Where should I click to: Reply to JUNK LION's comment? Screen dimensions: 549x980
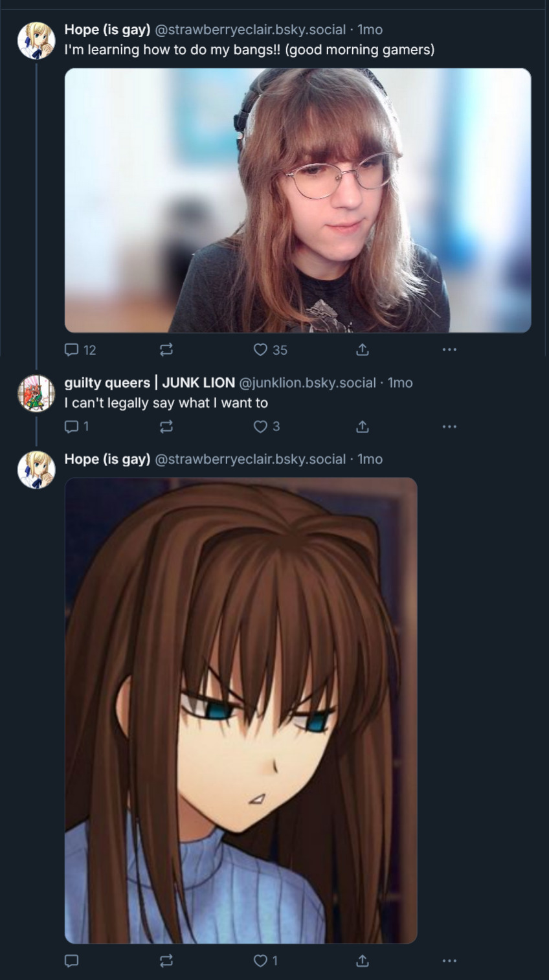tap(76, 427)
